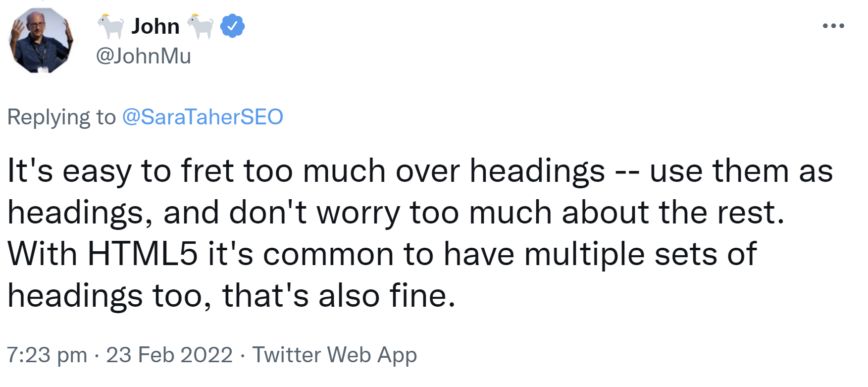Click the tweet's opening words "It's easy to fret"

[x=120, y=171]
